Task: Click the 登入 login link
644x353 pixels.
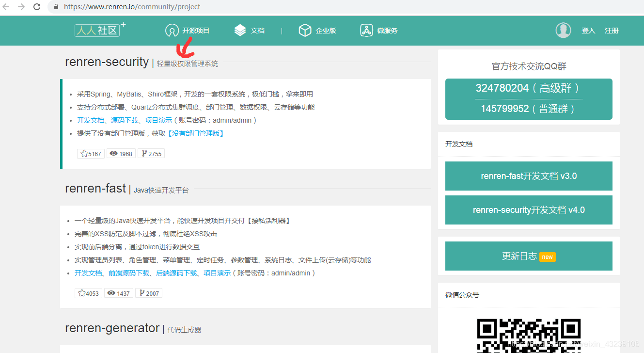Action: point(588,31)
